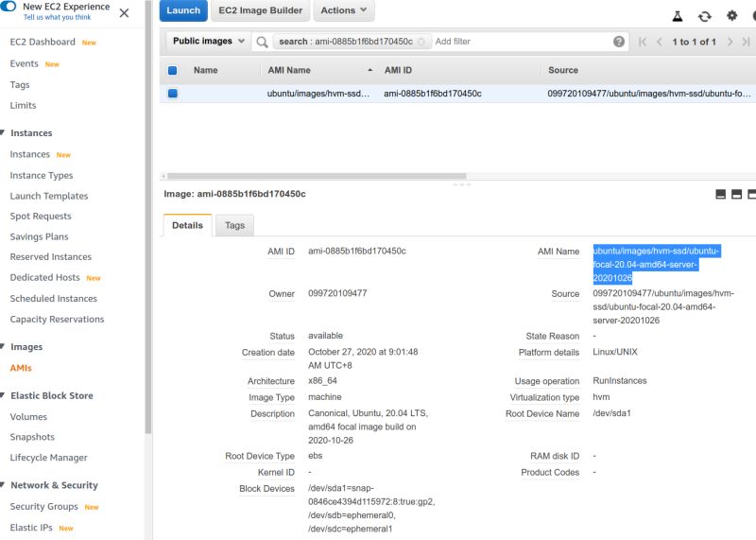Open Instance Types
The height and width of the screenshot is (540, 756).
[x=42, y=176]
